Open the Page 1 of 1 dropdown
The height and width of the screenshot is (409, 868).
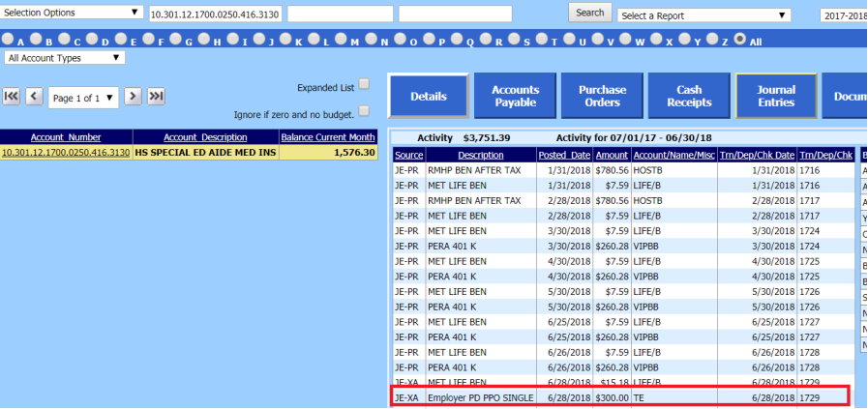click(84, 97)
